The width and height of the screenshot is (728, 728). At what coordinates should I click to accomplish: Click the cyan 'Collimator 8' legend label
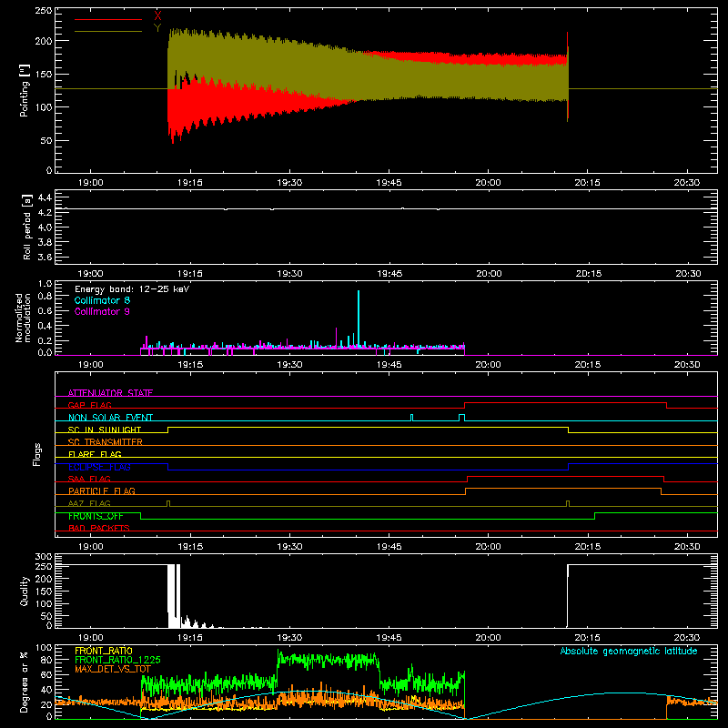click(x=102, y=300)
